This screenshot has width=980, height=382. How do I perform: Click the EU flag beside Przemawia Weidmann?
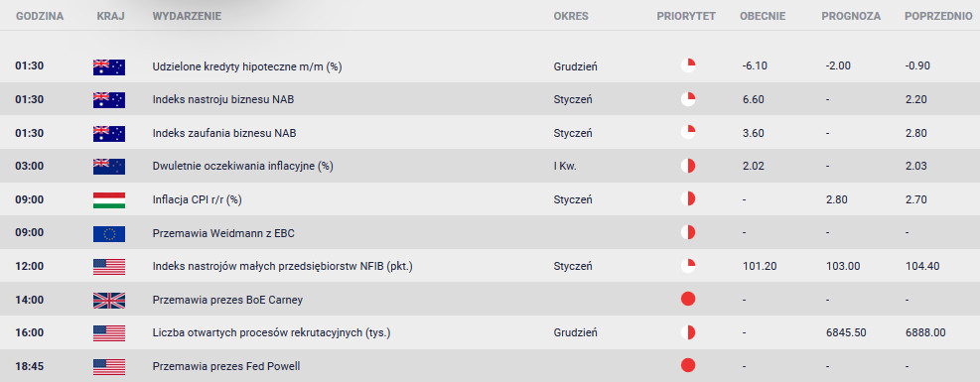109,233
